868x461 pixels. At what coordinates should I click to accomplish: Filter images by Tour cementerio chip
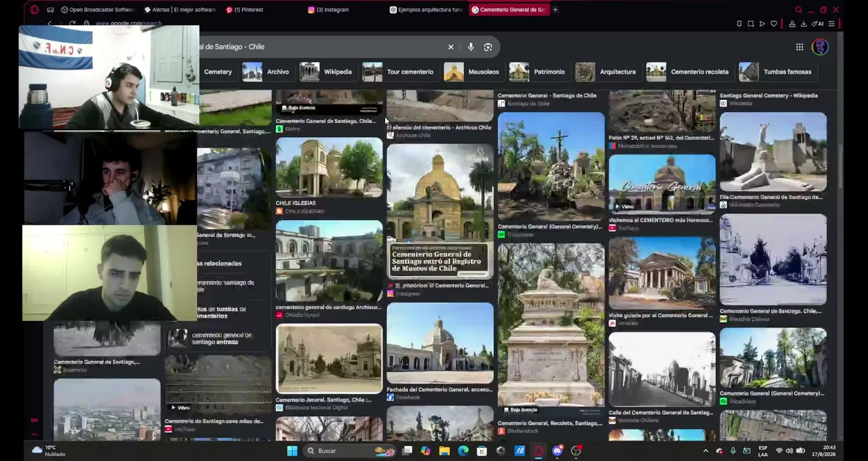pyautogui.click(x=400, y=72)
